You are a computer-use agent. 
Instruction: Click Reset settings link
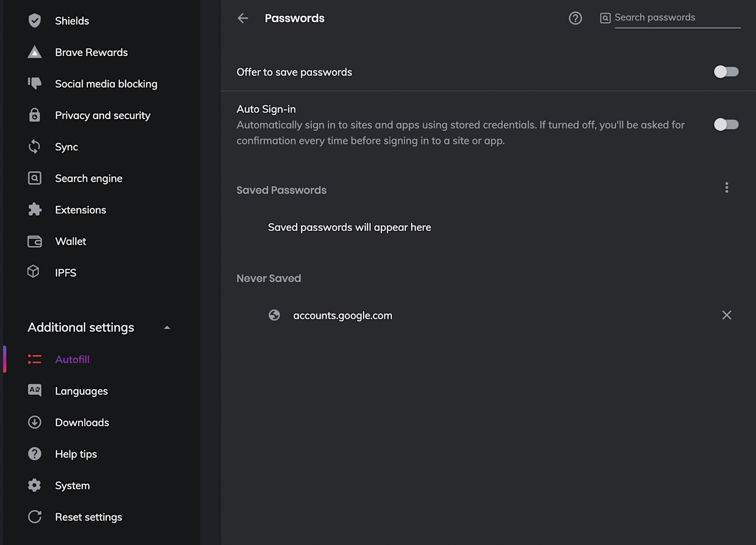point(89,517)
